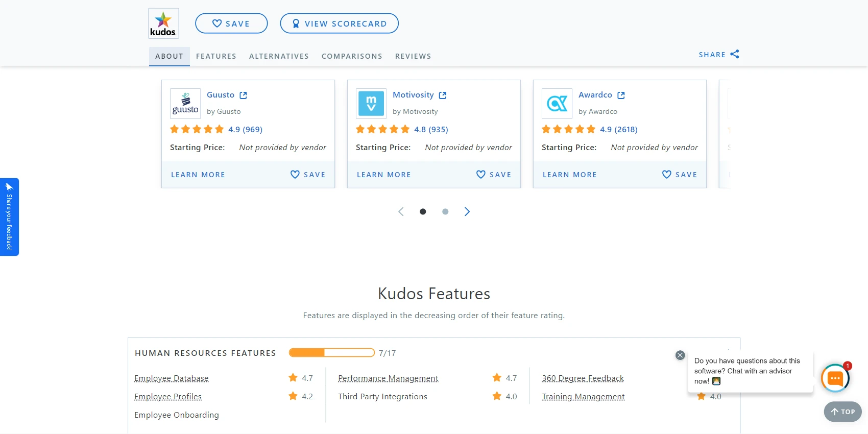Open the Awardco product link

[595, 95]
